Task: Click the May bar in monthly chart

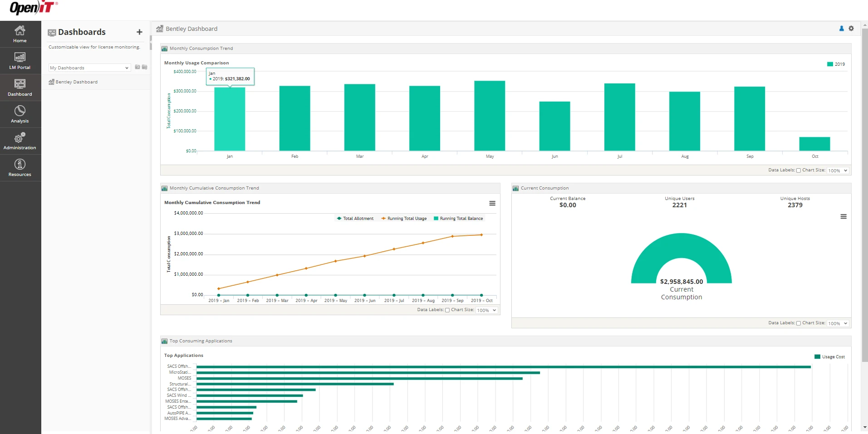Action: [490, 116]
